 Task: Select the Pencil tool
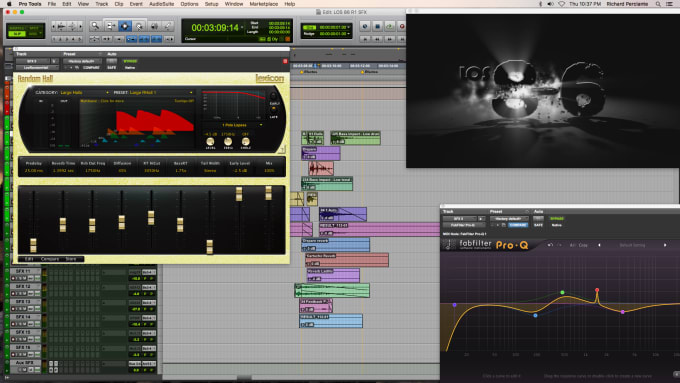(x=168, y=26)
